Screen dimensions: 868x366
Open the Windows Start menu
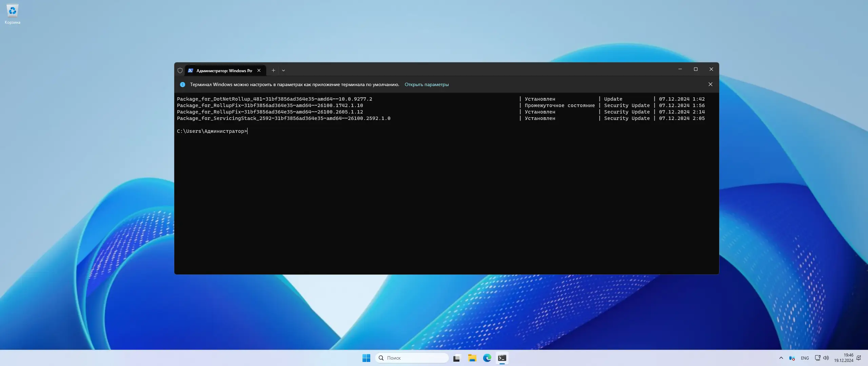pos(366,358)
